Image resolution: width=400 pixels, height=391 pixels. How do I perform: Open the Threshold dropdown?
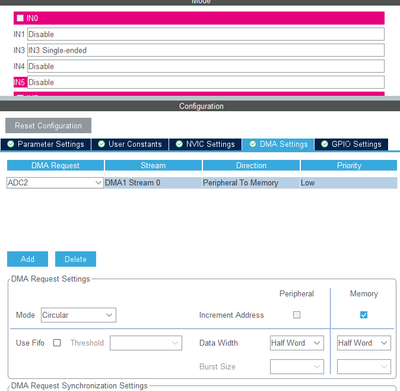tap(146, 343)
